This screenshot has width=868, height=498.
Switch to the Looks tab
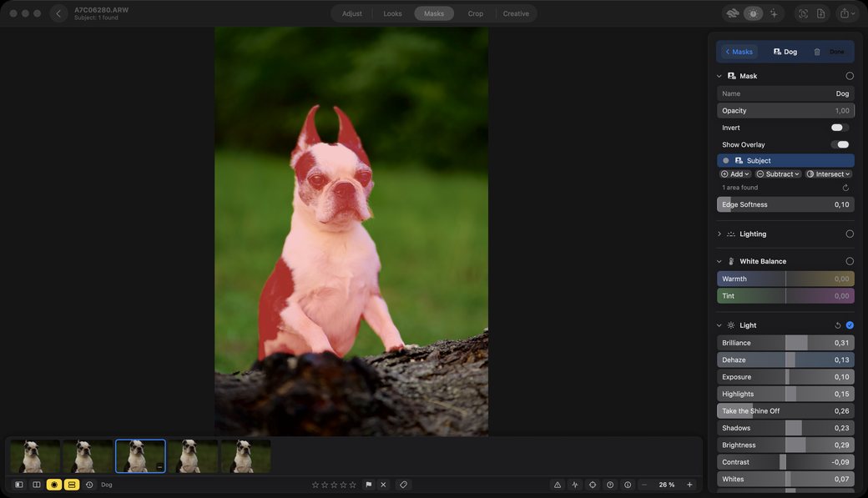(x=392, y=13)
